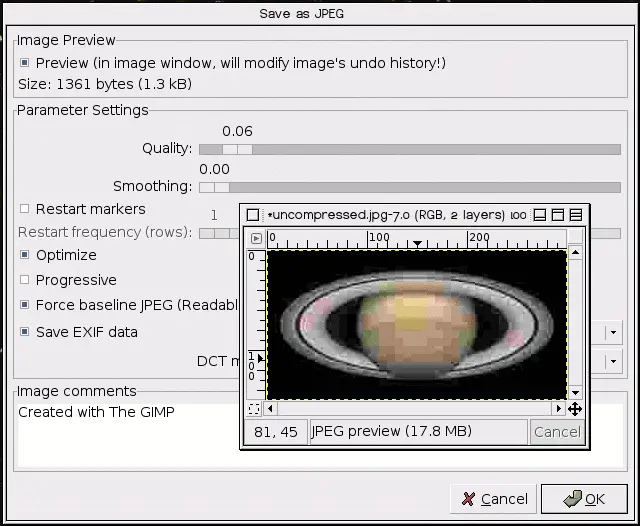Screen dimensions: 640x526
Task: Uncheck the Optimize option
Action: (24, 255)
